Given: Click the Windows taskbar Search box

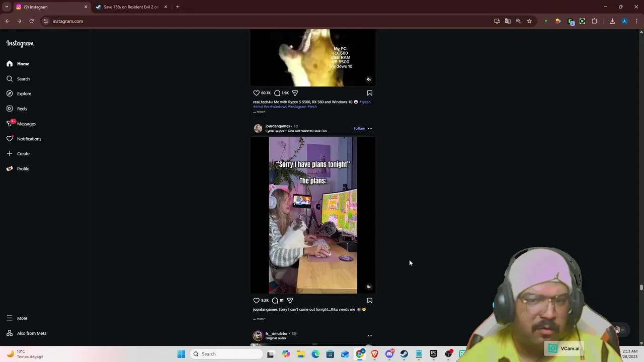Looking at the screenshot, I should [226, 354].
